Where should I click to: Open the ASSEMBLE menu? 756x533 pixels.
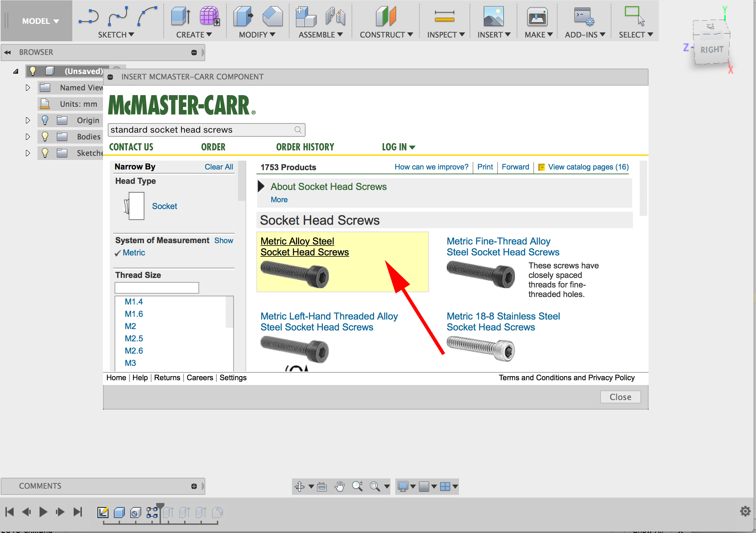pyautogui.click(x=321, y=35)
